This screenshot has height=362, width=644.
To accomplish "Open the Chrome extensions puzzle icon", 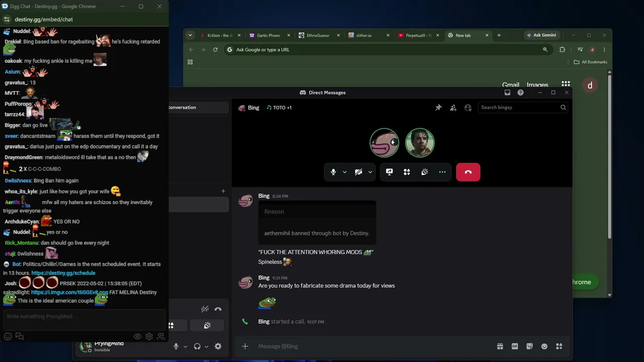I will tap(562, 50).
